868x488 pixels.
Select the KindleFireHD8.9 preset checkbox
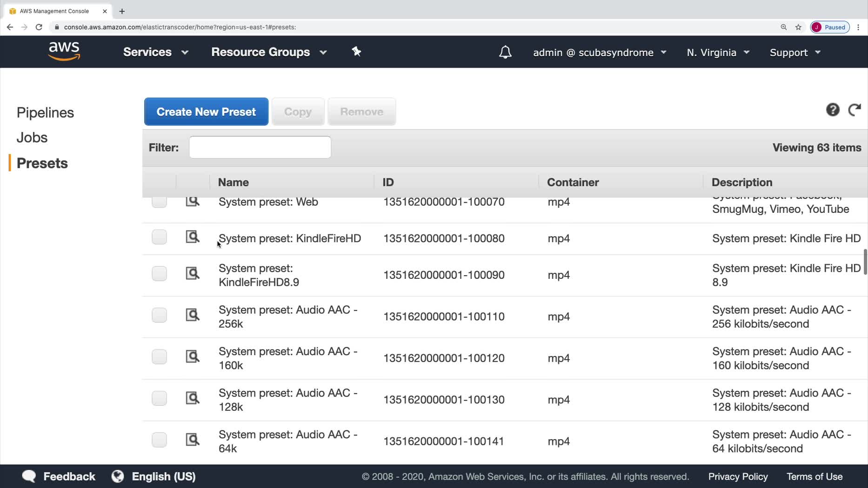tap(159, 274)
